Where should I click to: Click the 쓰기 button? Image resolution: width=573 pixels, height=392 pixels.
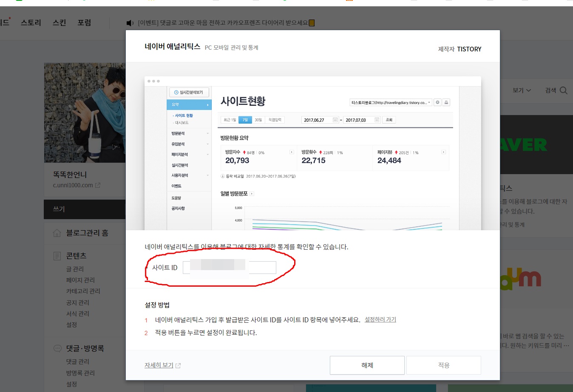click(85, 209)
